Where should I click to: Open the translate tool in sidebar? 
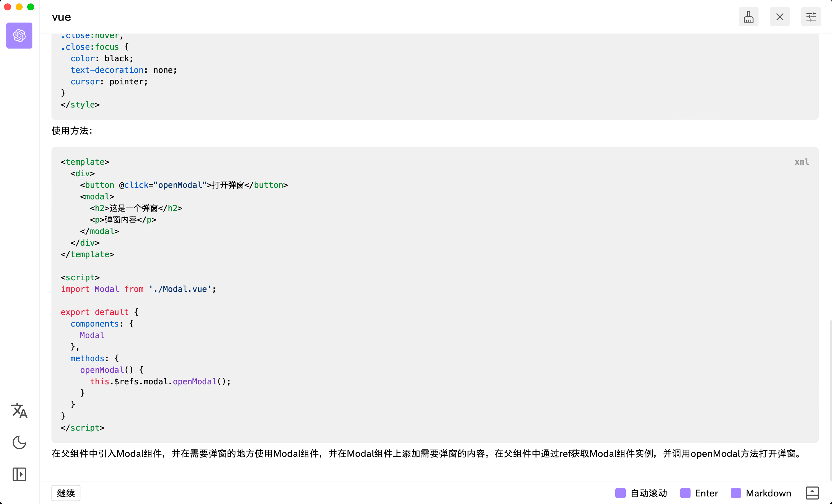point(19,411)
